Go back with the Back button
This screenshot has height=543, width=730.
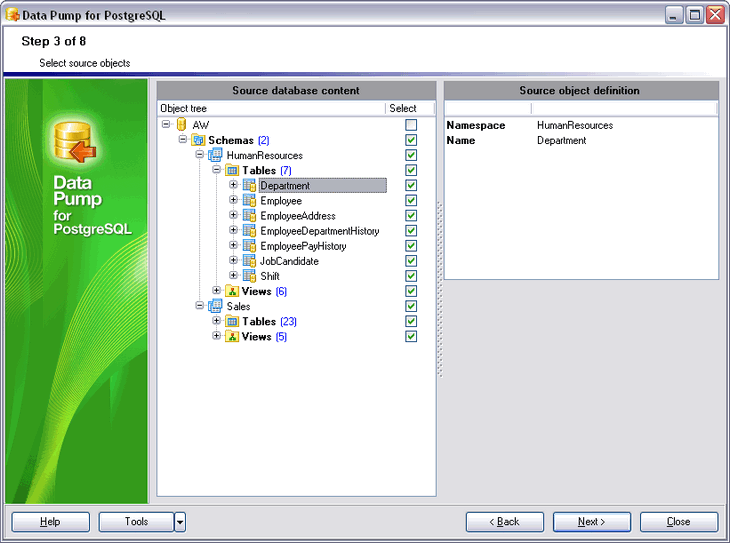(x=505, y=521)
